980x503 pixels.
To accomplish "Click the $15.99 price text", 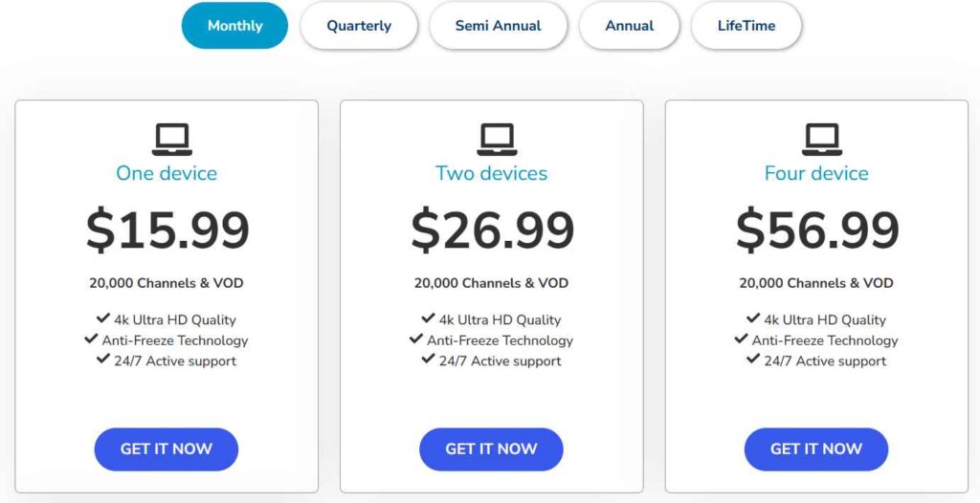I will [167, 230].
